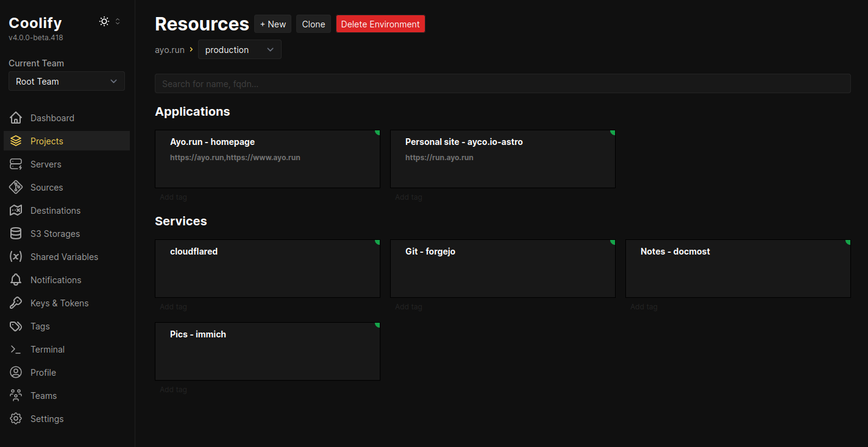Toggle the light/dark theme sun icon
Viewport: 868px width, 447px height.
click(x=104, y=21)
